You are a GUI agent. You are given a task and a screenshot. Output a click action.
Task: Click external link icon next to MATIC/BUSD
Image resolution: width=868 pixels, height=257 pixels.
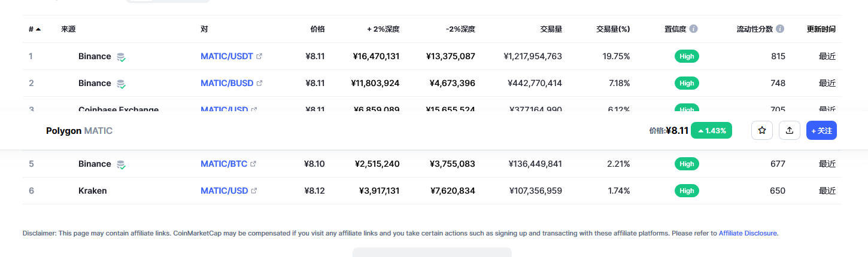click(x=259, y=84)
